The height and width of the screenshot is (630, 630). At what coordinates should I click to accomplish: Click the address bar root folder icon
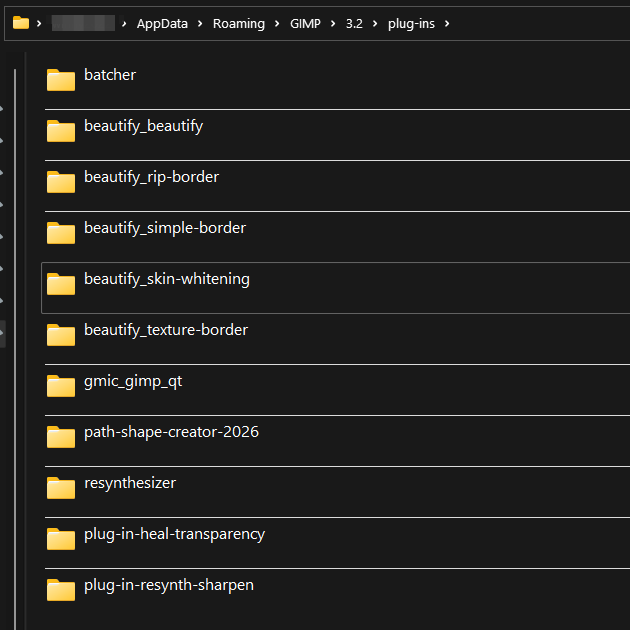21,23
